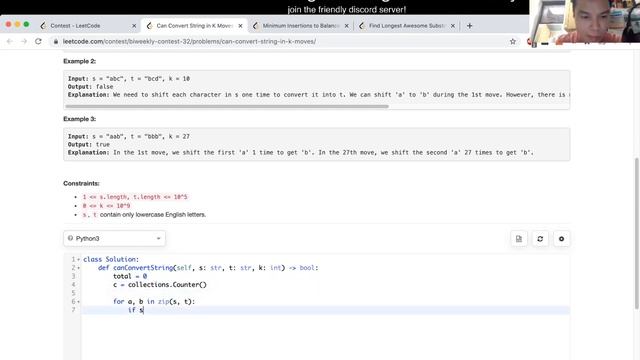
Task: Place cursor on line 7 'if s'
Action: 136,310
